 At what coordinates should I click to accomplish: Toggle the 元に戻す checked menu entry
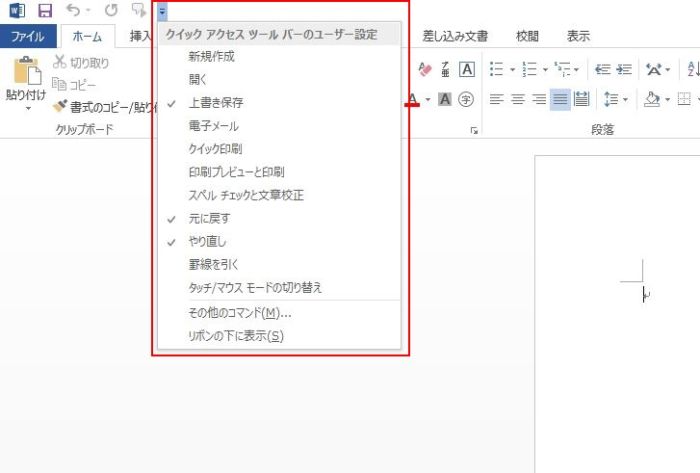[209, 218]
